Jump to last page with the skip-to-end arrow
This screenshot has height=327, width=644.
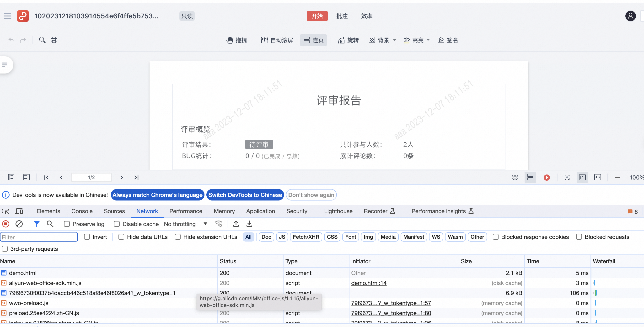coord(136,177)
